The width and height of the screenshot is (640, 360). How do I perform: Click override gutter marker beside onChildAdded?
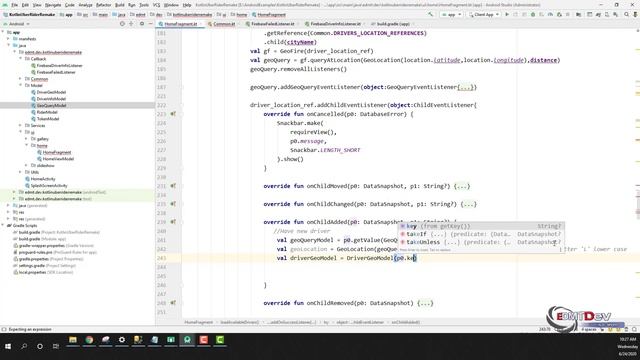coord(173,222)
